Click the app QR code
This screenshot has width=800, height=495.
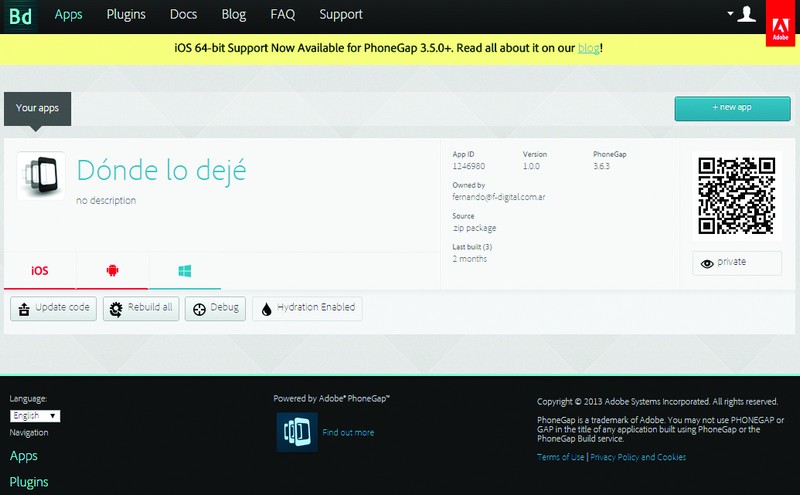click(737, 195)
